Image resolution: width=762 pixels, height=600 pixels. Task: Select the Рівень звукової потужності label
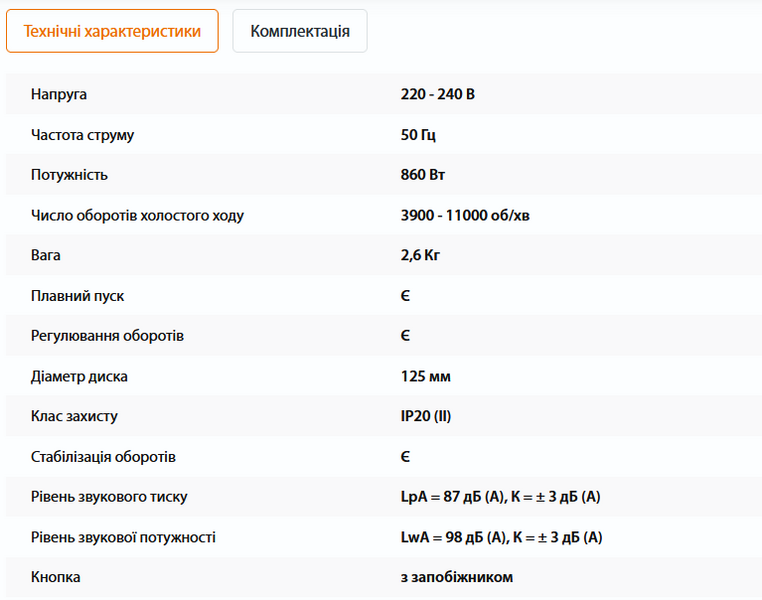tap(123, 537)
